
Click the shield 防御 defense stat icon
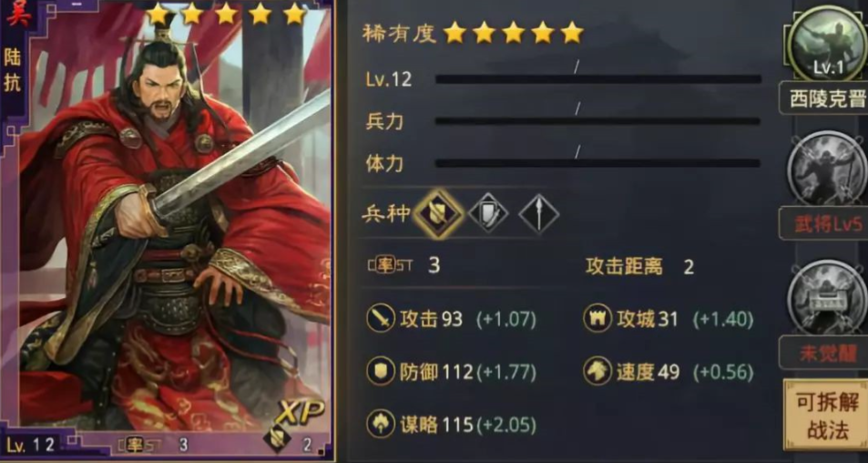coord(381,372)
